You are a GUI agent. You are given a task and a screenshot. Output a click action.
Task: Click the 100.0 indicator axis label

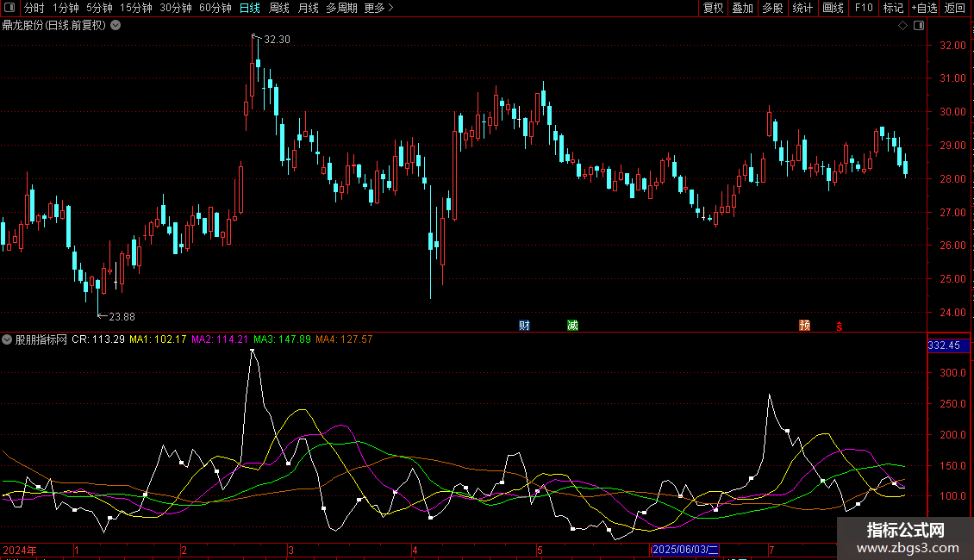tap(952, 496)
